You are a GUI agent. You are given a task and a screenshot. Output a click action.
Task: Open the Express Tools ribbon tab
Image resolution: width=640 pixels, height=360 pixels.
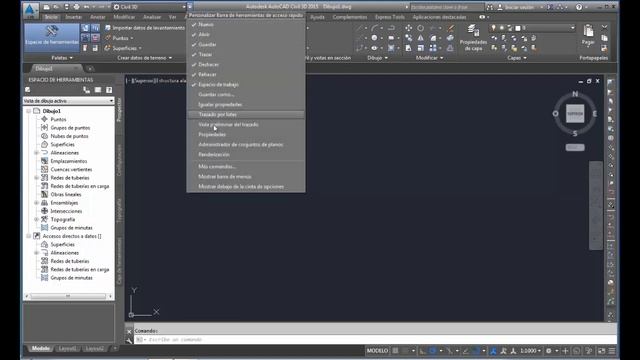point(390,17)
